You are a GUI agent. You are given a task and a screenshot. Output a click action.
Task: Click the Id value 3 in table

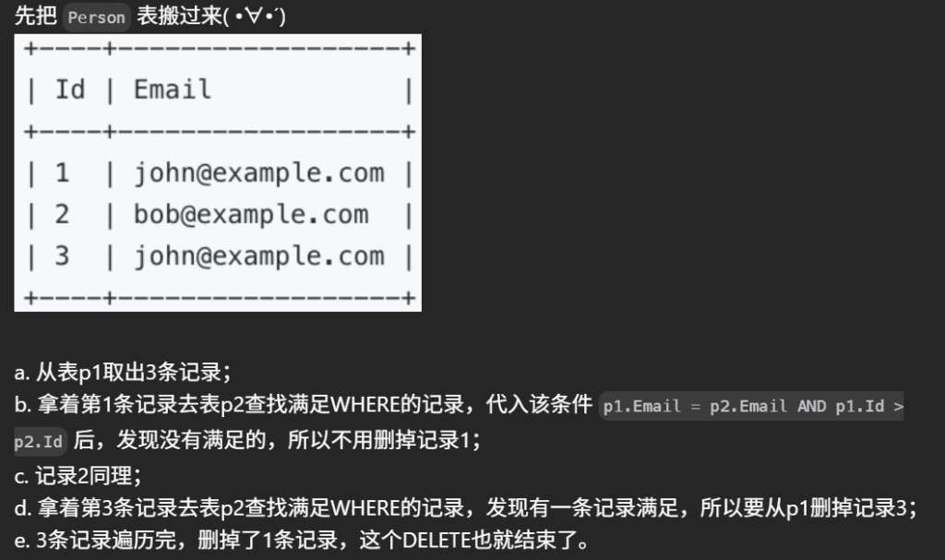tap(62, 256)
